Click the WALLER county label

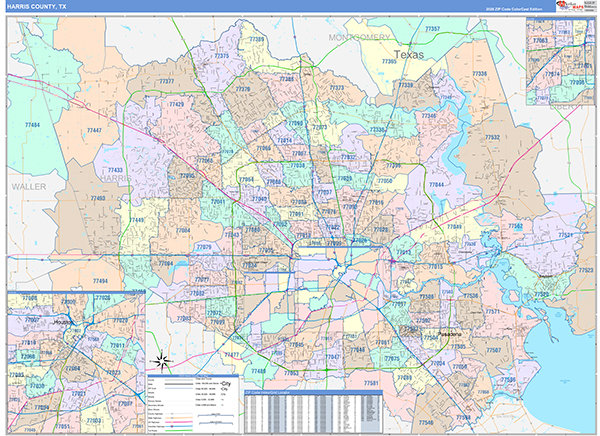[29, 187]
